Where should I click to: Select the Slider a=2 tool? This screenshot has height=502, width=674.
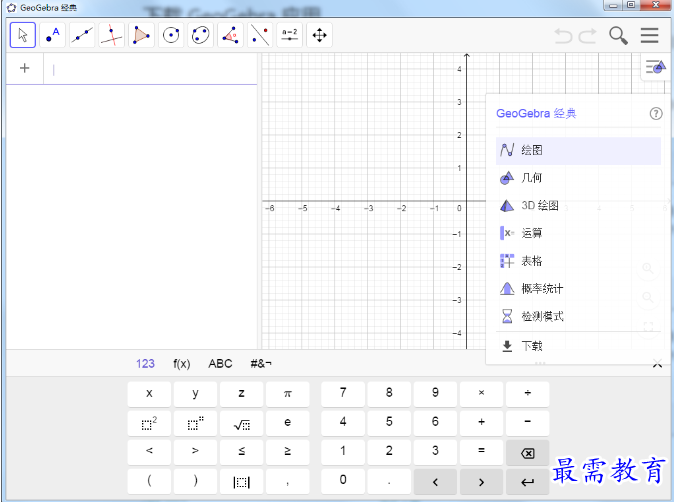[x=290, y=35]
